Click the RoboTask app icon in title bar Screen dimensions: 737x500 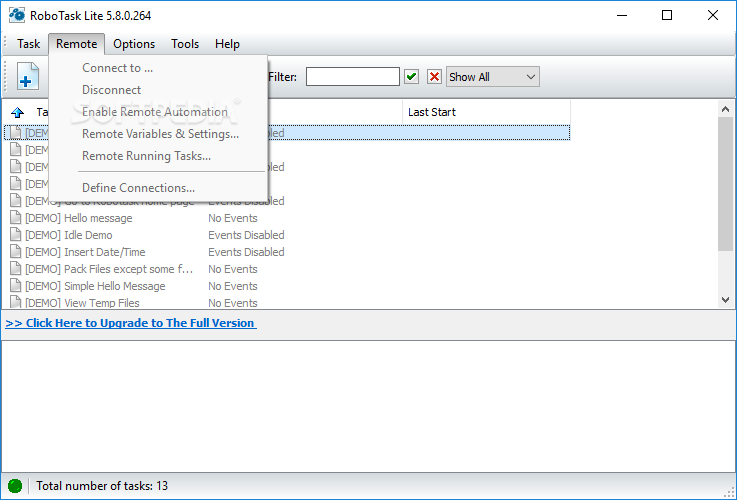tap(17, 15)
